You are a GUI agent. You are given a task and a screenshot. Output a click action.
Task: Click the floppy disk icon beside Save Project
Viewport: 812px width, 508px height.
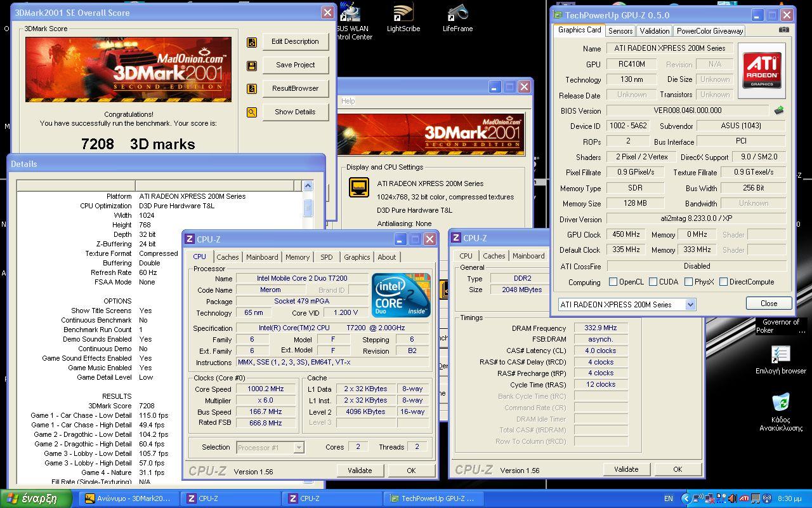(252, 65)
